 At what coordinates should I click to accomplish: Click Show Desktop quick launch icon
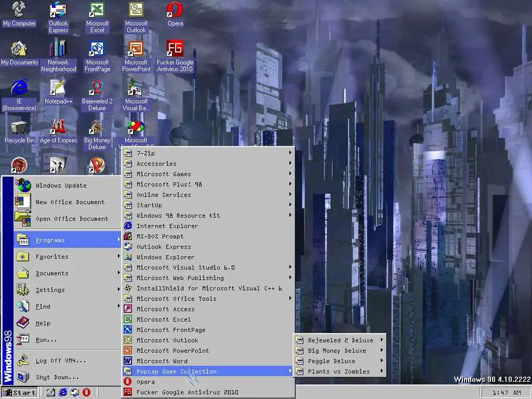pos(50,393)
